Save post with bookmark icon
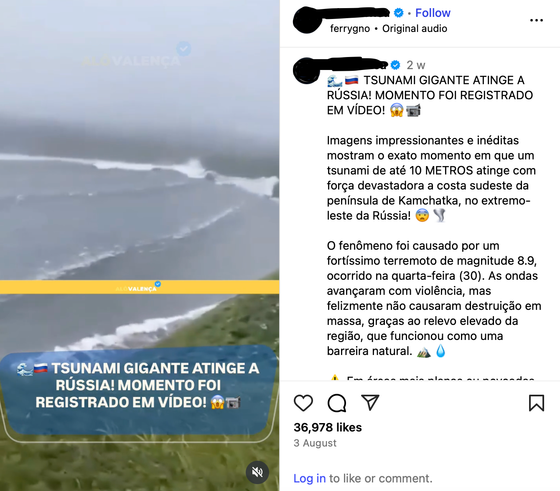The width and height of the screenshot is (560, 491). click(x=536, y=403)
